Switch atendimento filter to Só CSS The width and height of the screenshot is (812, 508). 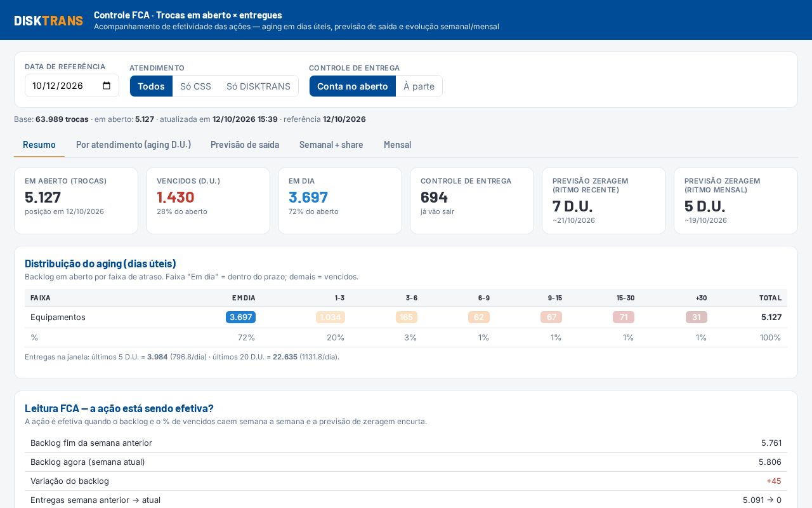pos(195,86)
